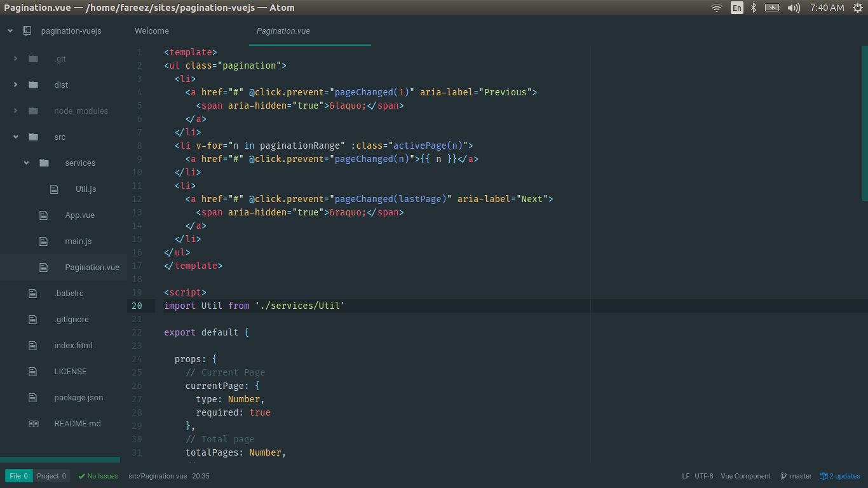Change the LF line ending setting
The width and height of the screenshot is (868, 488).
(686, 476)
